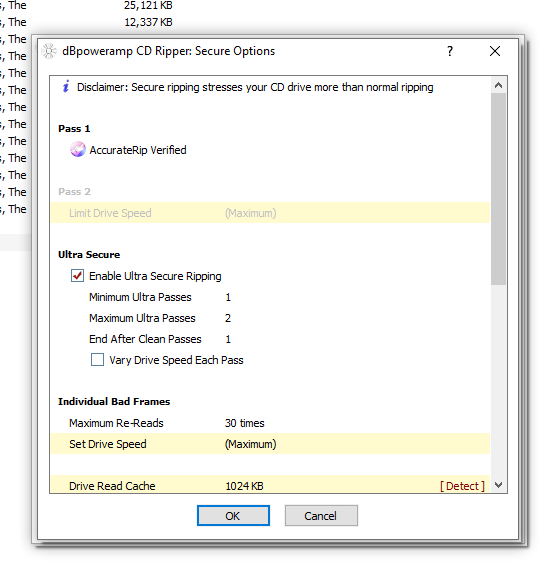Change the Maximum Ultra Passes value
Viewport: 542px width, 581px height.
coord(228,318)
